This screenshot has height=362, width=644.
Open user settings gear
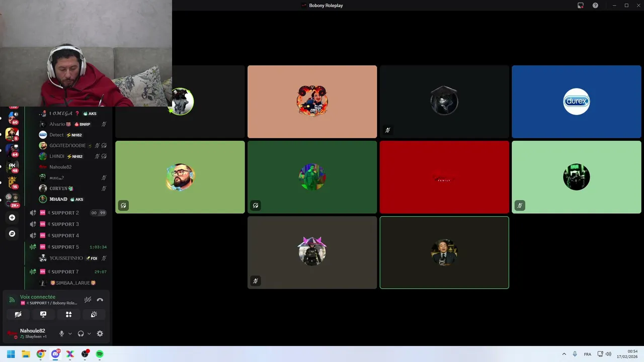(100, 333)
